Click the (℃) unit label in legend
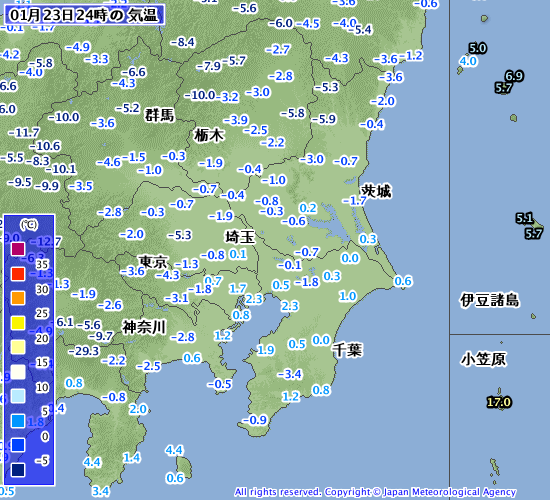 click(28, 224)
